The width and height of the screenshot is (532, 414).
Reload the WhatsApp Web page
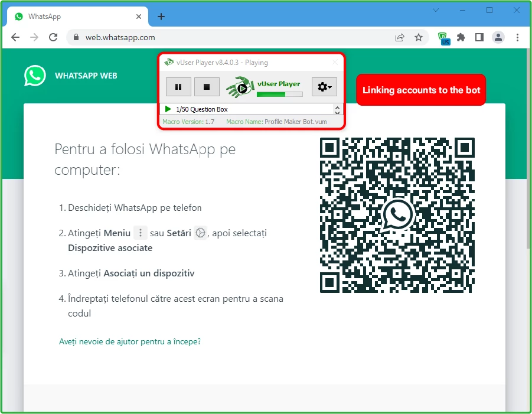click(x=53, y=37)
